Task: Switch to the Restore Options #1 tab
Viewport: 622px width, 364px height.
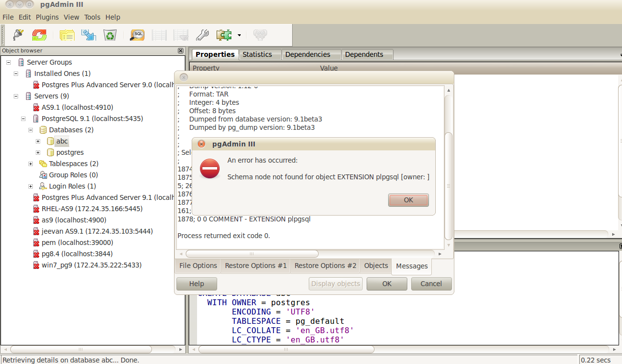Action: click(255, 266)
